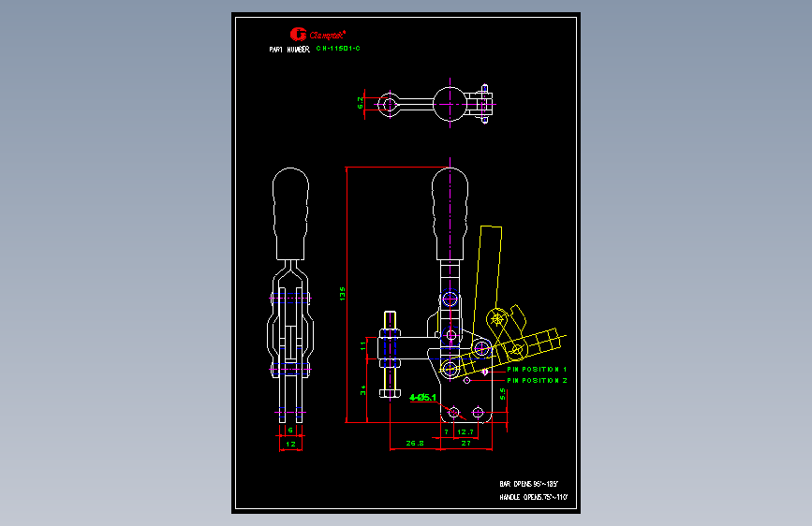Select the 'PIN POSITION 2' label
This screenshot has height=526, width=812.
[x=537, y=381]
